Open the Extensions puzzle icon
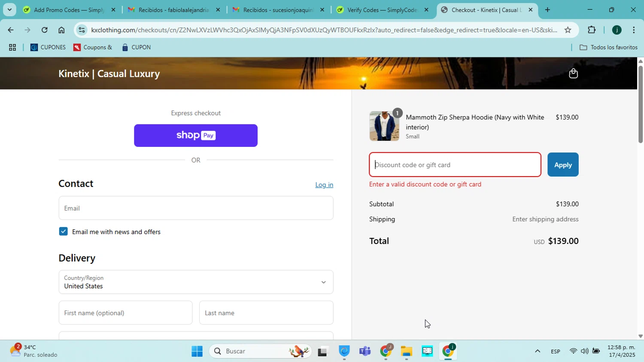 pyautogui.click(x=592, y=30)
